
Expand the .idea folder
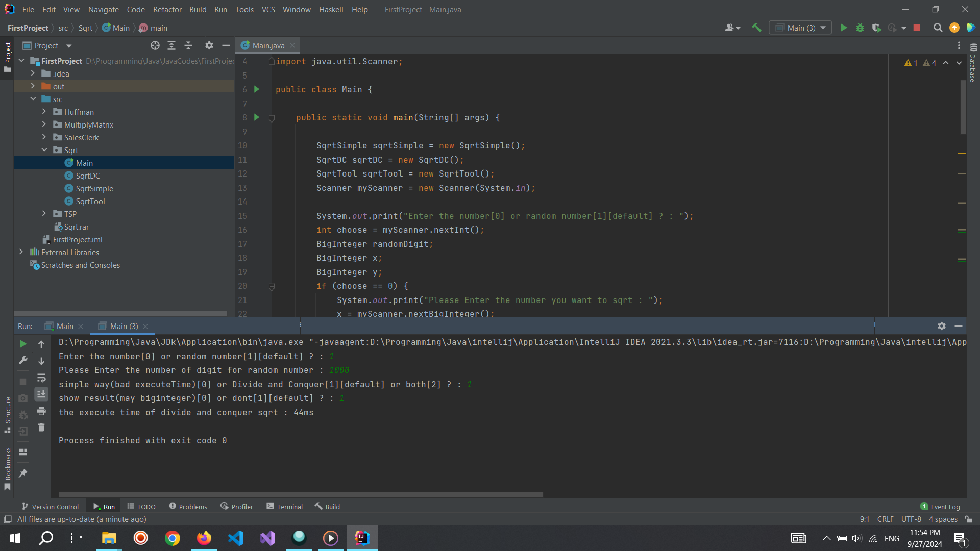(x=33, y=73)
